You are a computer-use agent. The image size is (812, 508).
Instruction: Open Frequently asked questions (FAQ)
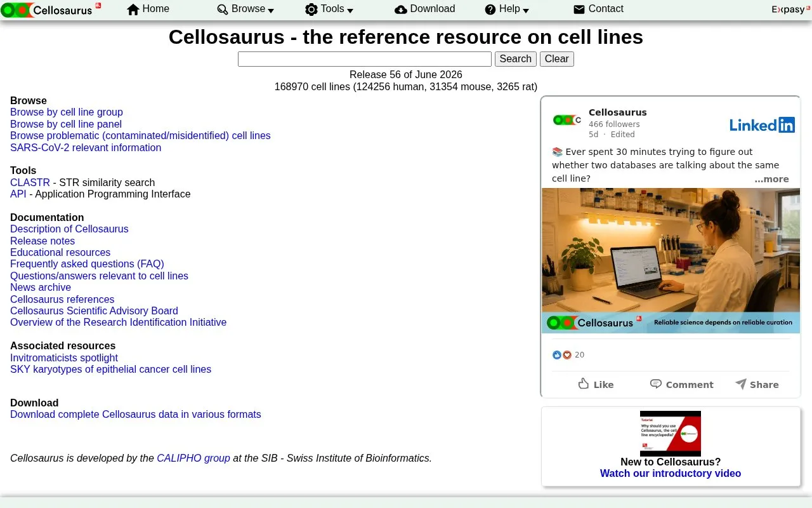coord(87,264)
